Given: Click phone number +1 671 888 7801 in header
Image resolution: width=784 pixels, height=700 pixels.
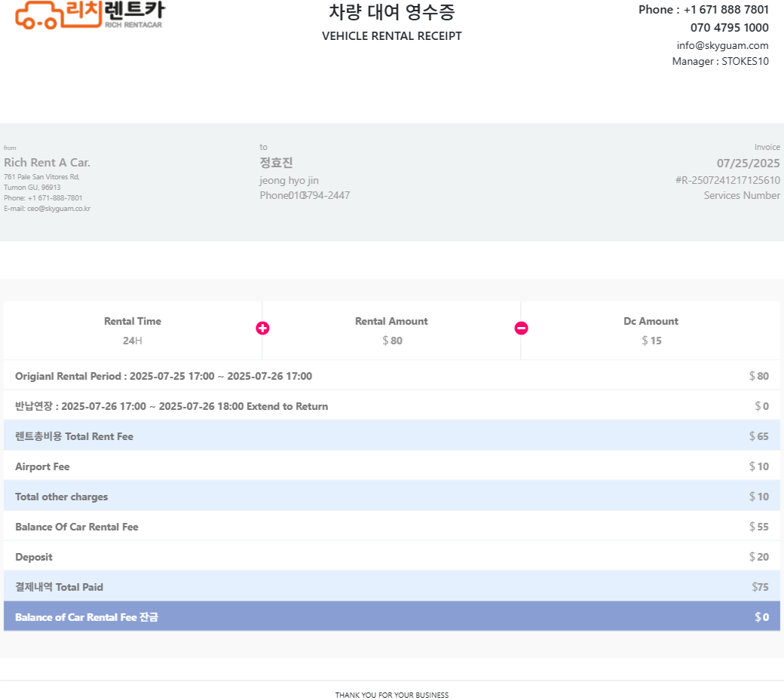Looking at the screenshot, I should coord(726,10).
